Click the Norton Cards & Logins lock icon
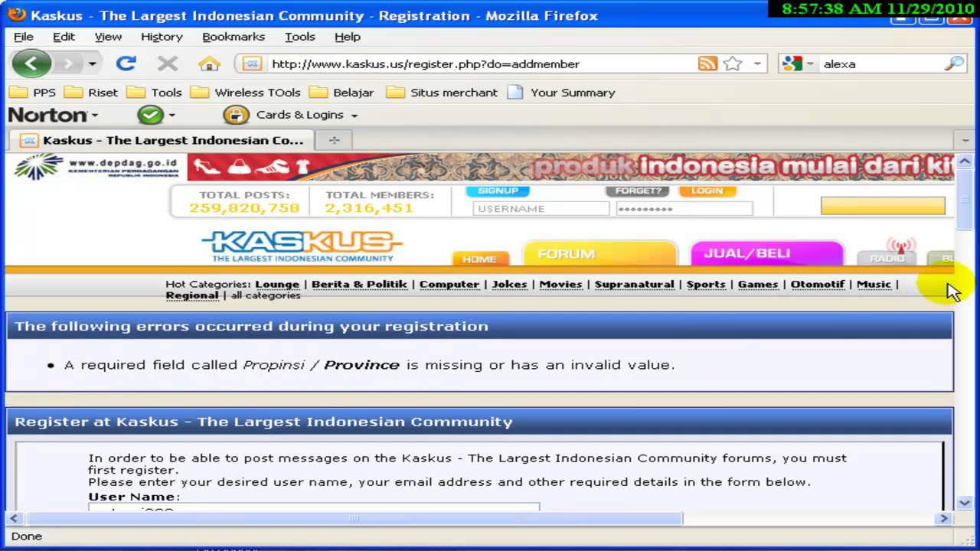The height and width of the screenshot is (551, 980). click(236, 115)
